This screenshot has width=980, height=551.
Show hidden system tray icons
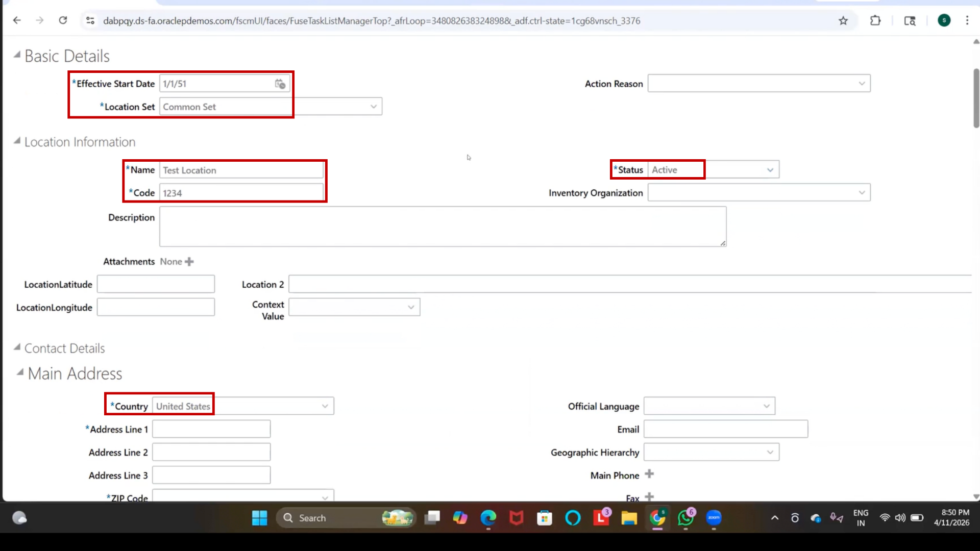775,518
